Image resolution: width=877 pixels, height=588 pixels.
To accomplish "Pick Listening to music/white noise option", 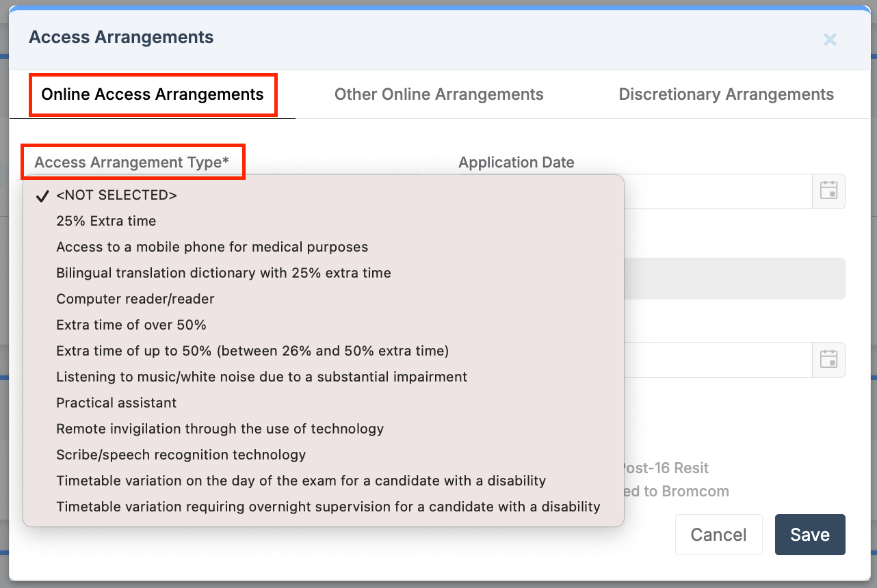I will click(261, 377).
